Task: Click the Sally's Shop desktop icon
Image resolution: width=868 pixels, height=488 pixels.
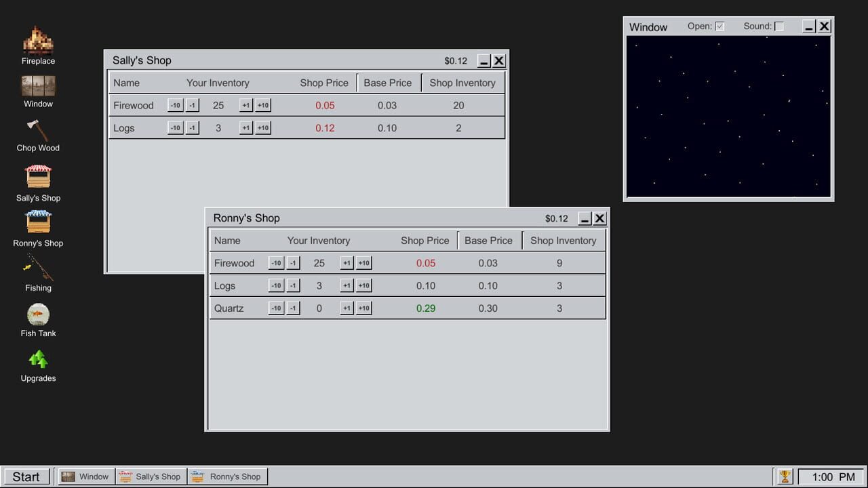Action: pyautogui.click(x=38, y=178)
